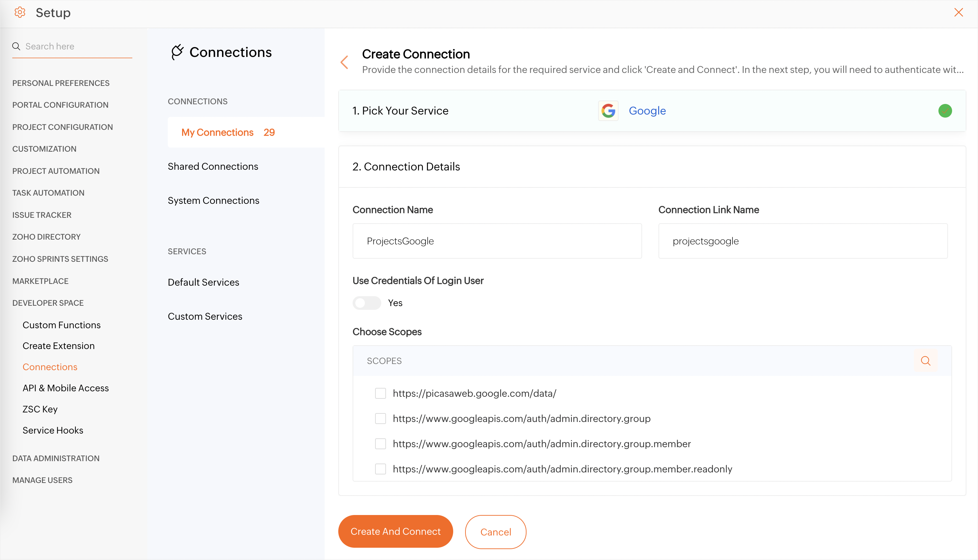Close the Setup panel with X

pyautogui.click(x=958, y=12)
